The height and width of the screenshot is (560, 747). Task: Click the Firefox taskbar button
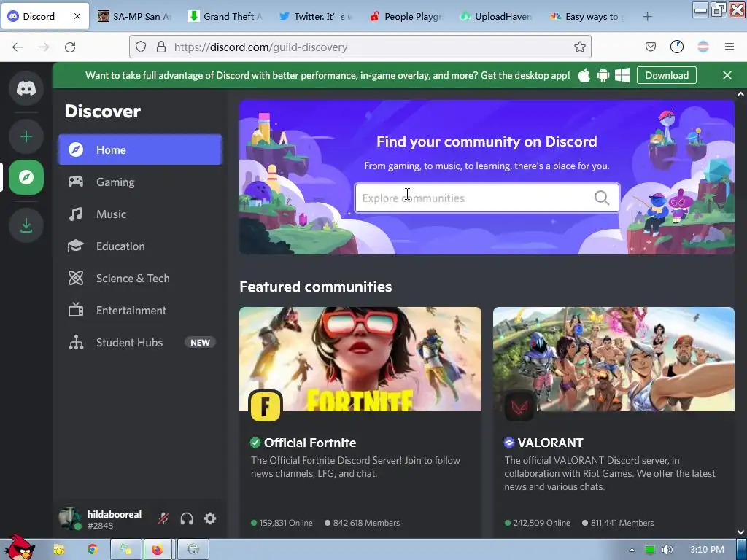[x=159, y=550]
